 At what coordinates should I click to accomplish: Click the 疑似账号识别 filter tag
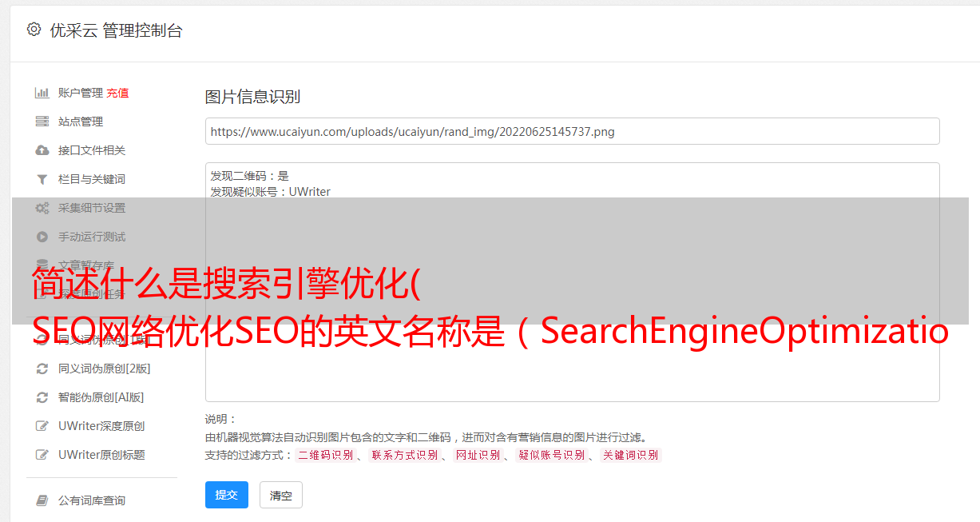point(552,455)
